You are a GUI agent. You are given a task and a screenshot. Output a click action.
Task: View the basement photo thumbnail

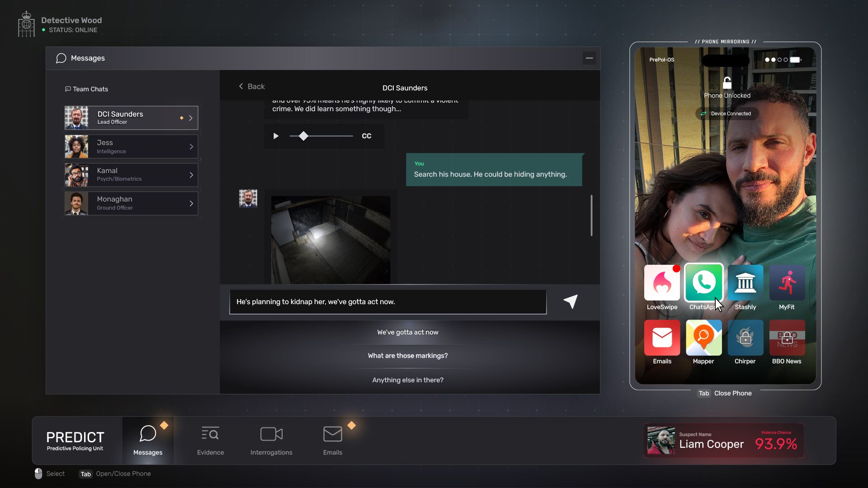[330, 239]
